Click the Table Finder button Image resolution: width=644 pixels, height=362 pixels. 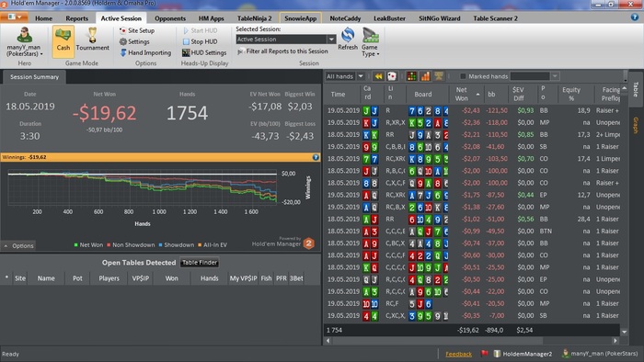(200, 263)
